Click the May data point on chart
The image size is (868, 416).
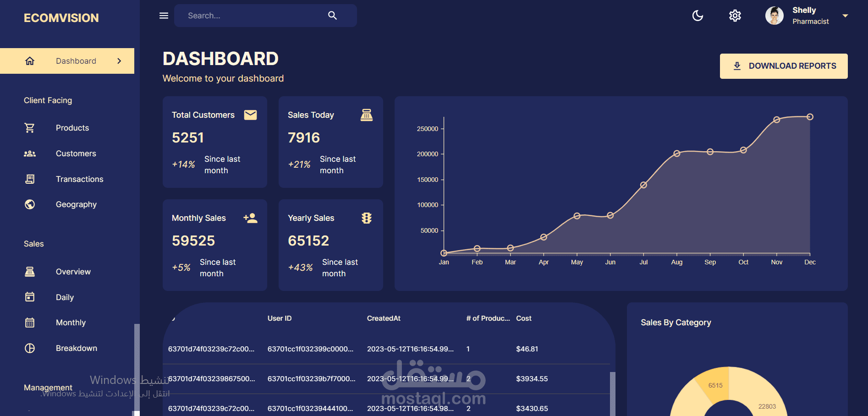(x=577, y=216)
